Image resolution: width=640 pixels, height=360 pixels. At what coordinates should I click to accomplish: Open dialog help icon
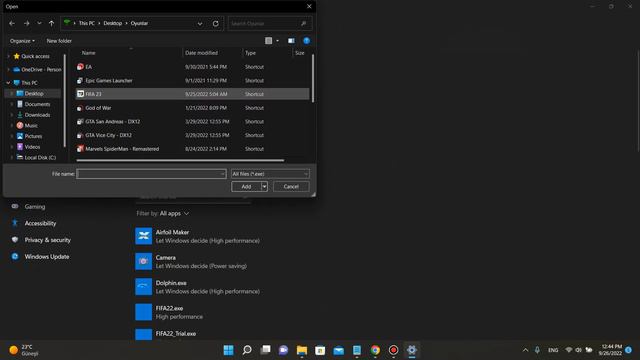point(307,40)
